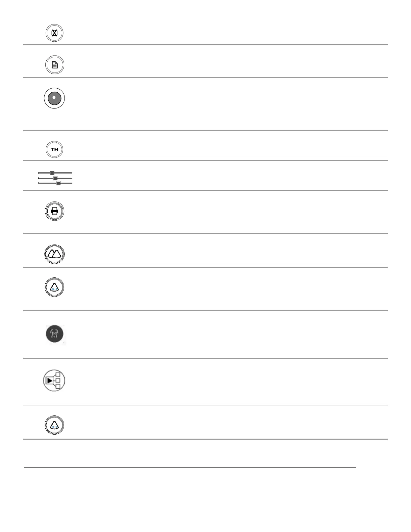Open the workflow icon with play arrow
Screen dimensions: 411x532
pyautogui.click(x=54, y=381)
